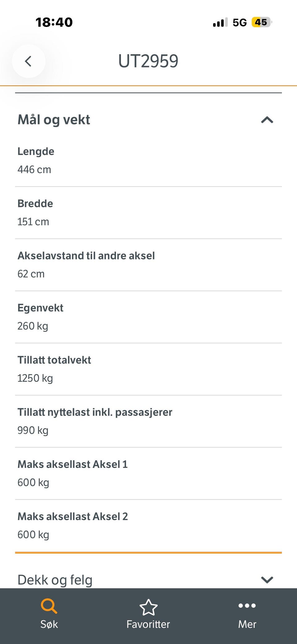Viewport: 297px width, 644px height.
Task: Go back using the left arrow button
Action: tap(28, 61)
